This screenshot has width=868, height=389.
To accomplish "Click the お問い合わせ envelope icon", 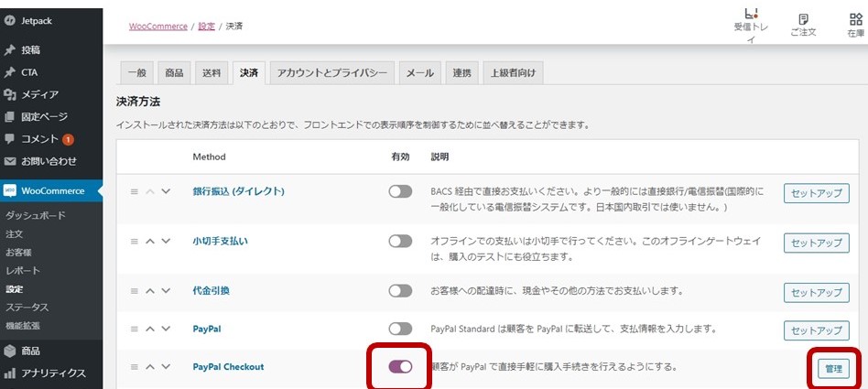I will point(9,162).
